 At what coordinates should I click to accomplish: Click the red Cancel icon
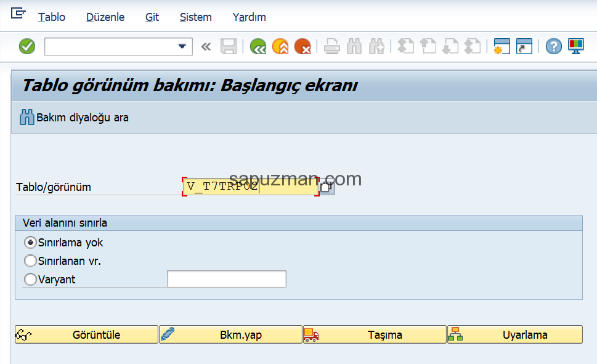[x=303, y=47]
